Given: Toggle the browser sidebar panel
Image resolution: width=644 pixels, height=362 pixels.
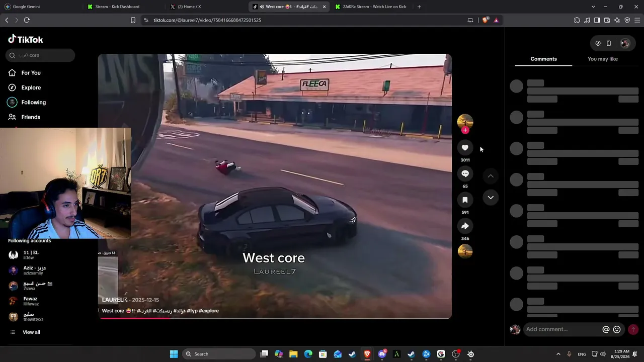Looking at the screenshot, I should tap(597, 20).
